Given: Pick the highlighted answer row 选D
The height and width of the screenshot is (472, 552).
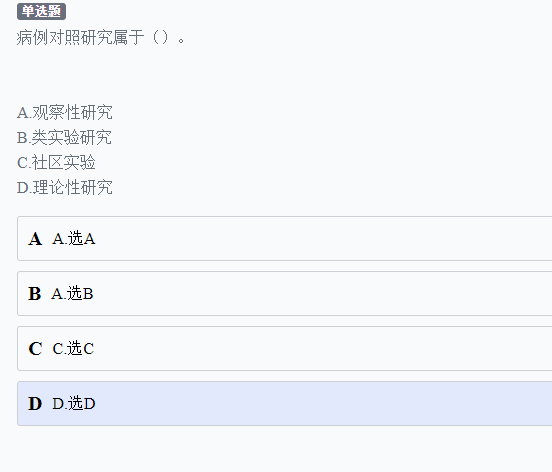Looking at the screenshot, I should 284,403.
